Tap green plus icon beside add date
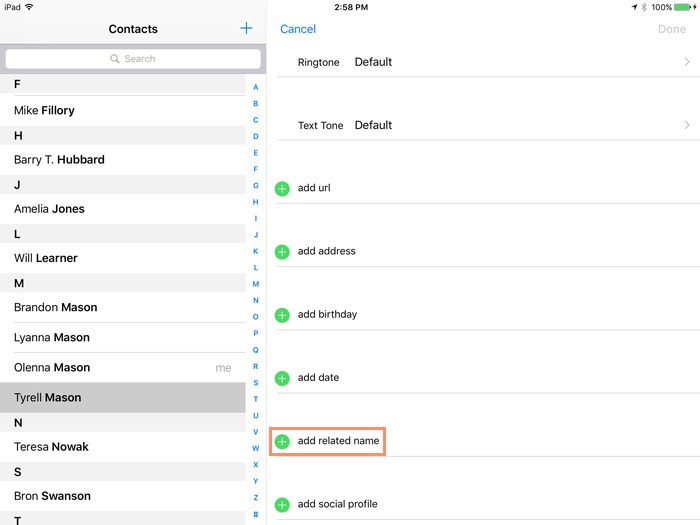Image resolution: width=700 pixels, height=525 pixels. 282,378
